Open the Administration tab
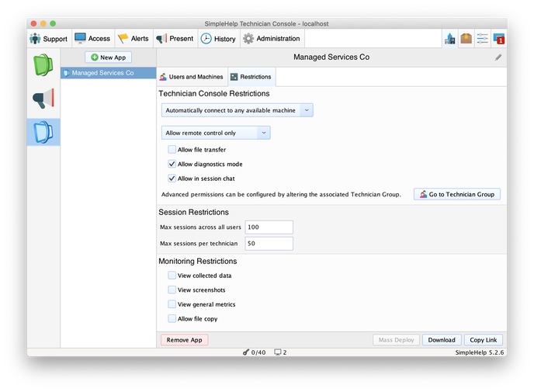This screenshot has height=392, width=534. coord(272,39)
